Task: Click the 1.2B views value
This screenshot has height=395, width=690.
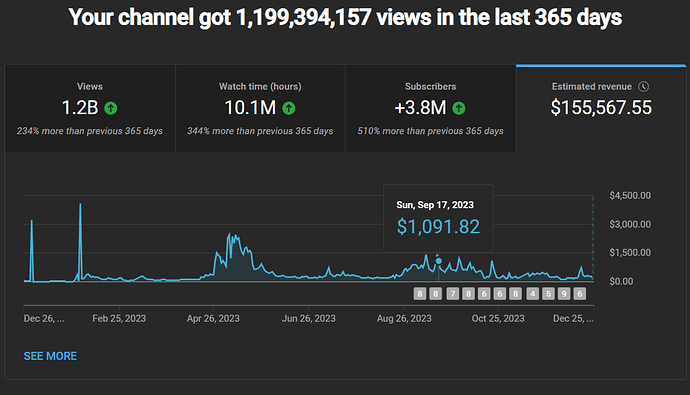Action: (x=80, y=108)
